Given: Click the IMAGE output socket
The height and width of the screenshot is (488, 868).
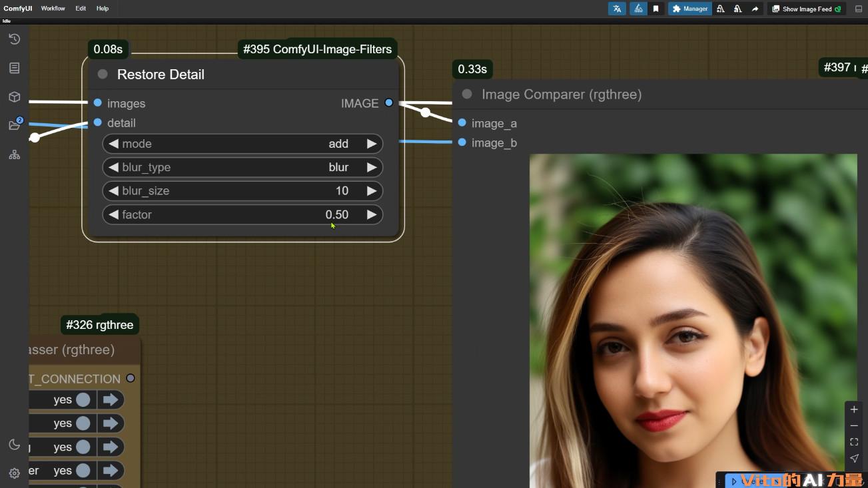Looking at the screenshot, I should 389,103.
